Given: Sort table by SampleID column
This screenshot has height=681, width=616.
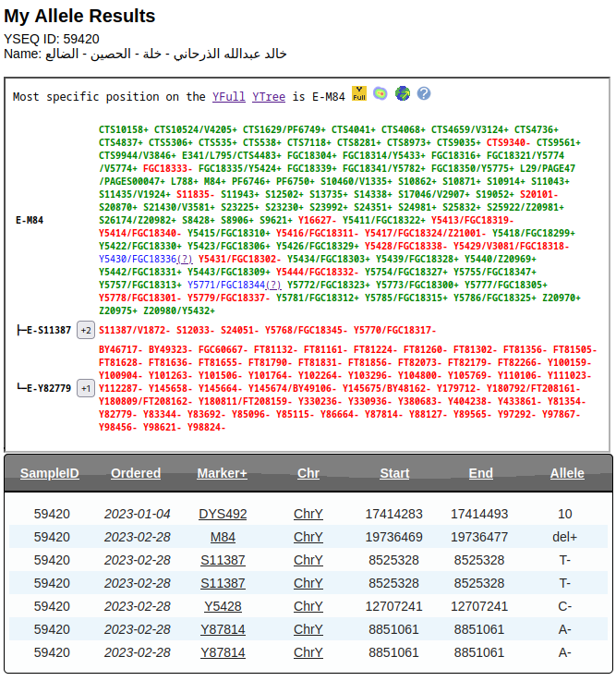Looking at the screenshot, I should click(50, 473).
